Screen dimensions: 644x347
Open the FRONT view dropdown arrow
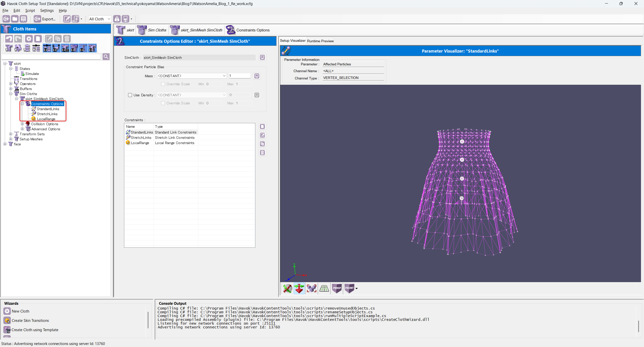click(x=356, y=288)
